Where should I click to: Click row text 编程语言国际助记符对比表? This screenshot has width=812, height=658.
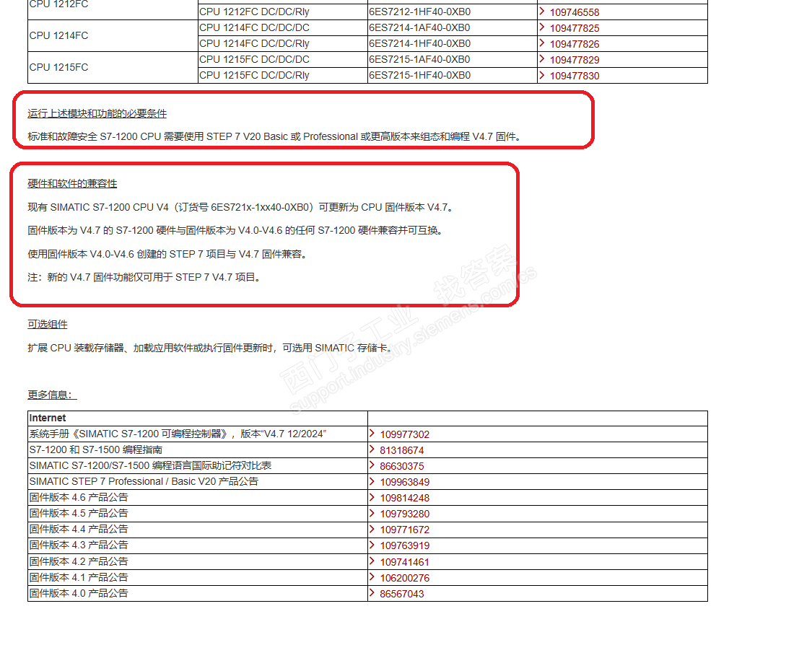click(x=150, y=465)
